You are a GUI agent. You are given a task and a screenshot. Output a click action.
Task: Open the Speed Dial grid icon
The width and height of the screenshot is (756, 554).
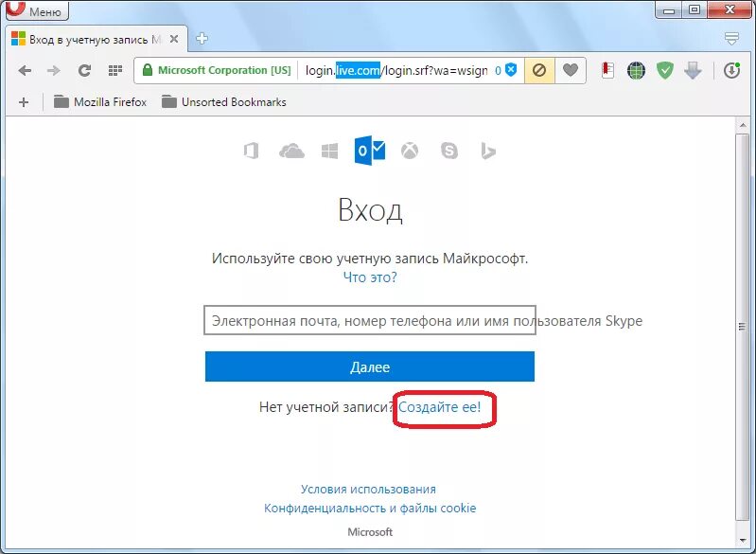[114, 71]
